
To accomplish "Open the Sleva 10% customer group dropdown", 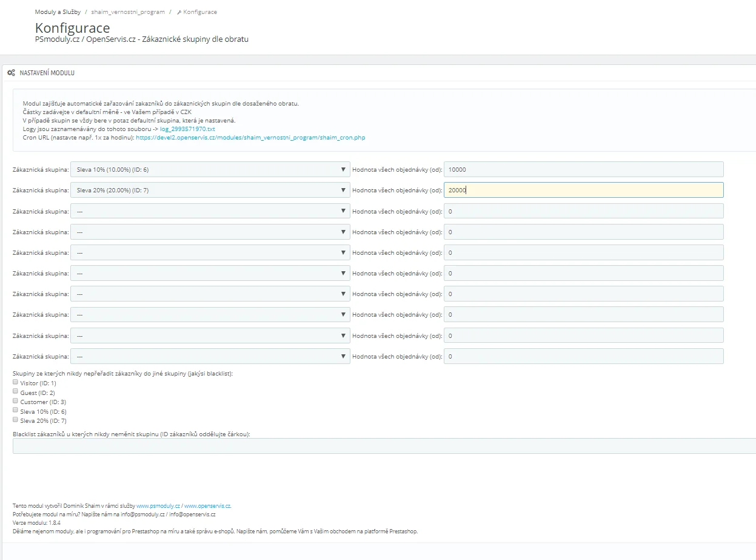I will click(x=210, y=169).
